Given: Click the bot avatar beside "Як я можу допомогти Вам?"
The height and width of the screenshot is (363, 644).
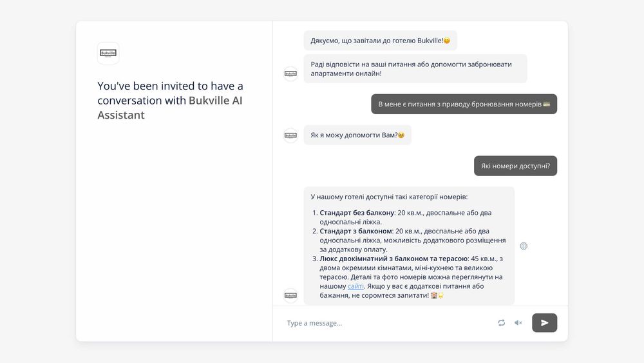Looking at the screenshot, I should coord(290,135).
